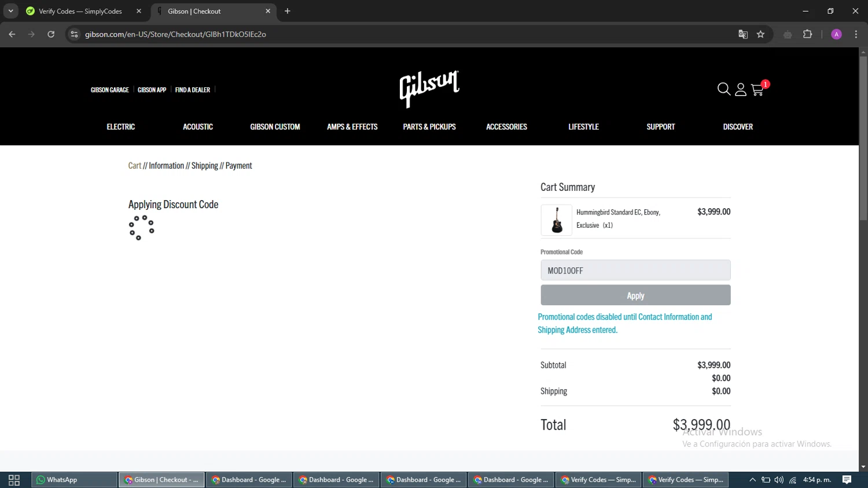
Task: Click the Hummingbird guitar thumbnail
Action: tap(557, 220)
